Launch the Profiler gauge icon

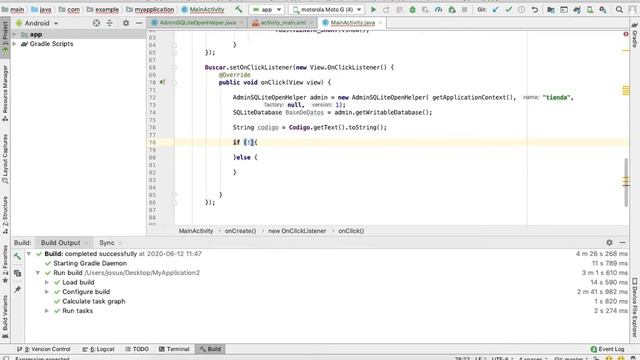point(438,9)
